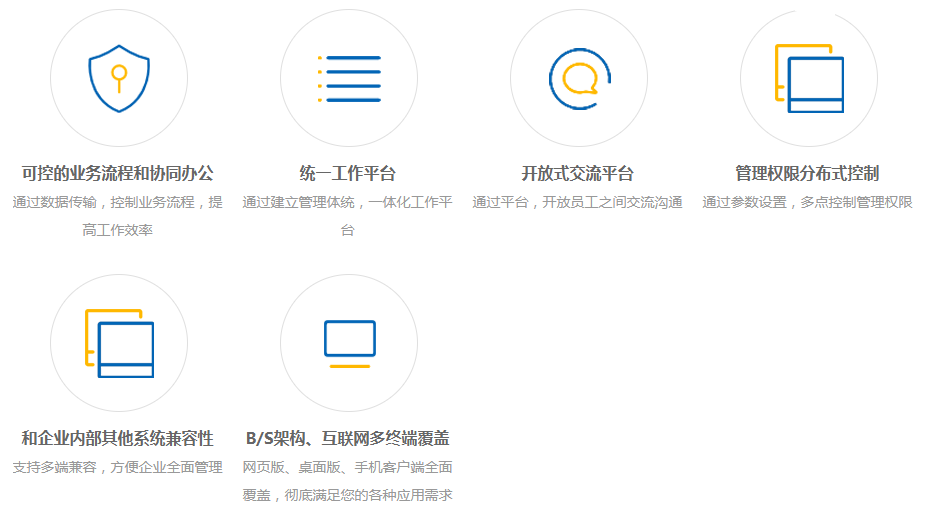Viewport: 925px width, 506px height.
Task: Open the 和企业内部其他系统兼容性 heading
Action: point(118,438)
